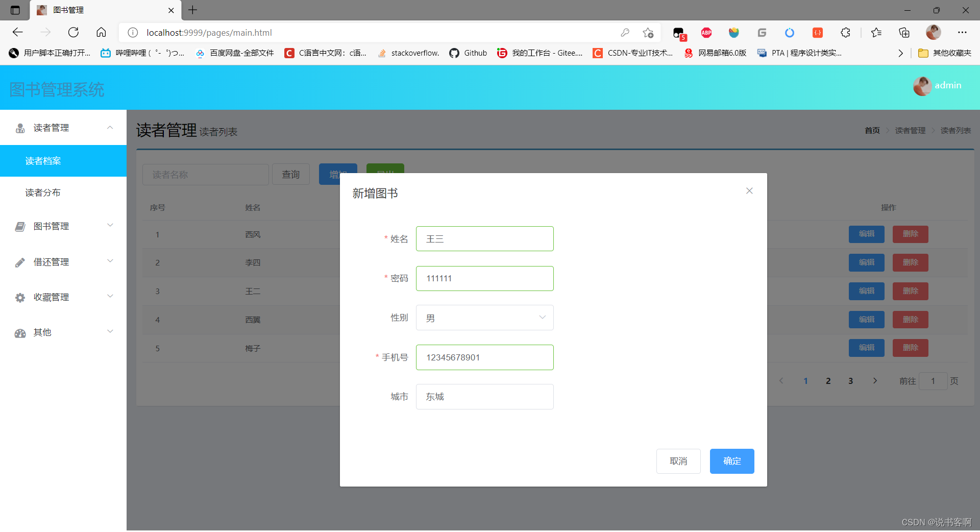Click 首页 in the breadcrumb
980x532 pixels.
point(872,131)
